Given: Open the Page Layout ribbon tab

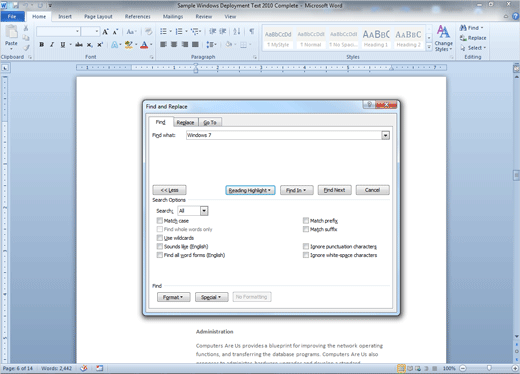Looking at the screenshot, I should (98, 16).
